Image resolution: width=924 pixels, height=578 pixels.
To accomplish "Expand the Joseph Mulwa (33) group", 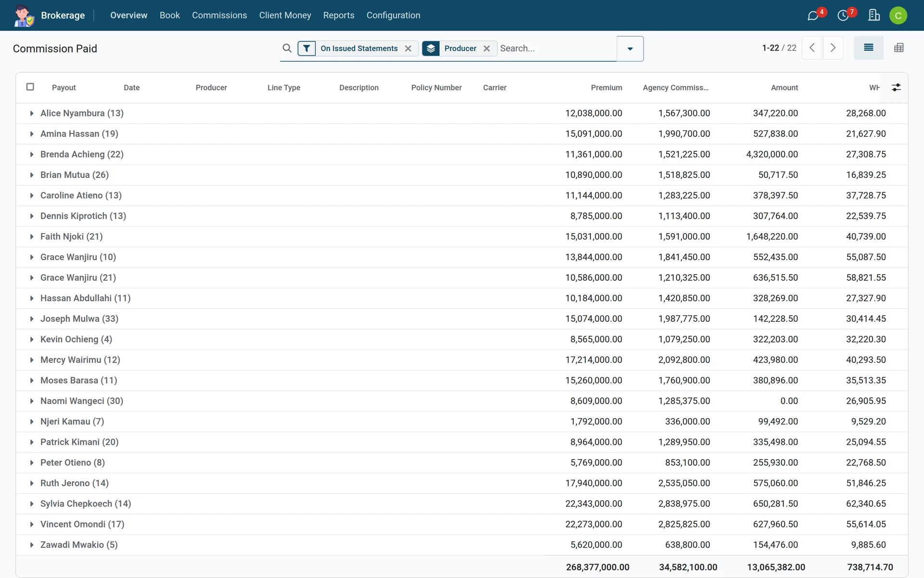I will tap(32, 319).
